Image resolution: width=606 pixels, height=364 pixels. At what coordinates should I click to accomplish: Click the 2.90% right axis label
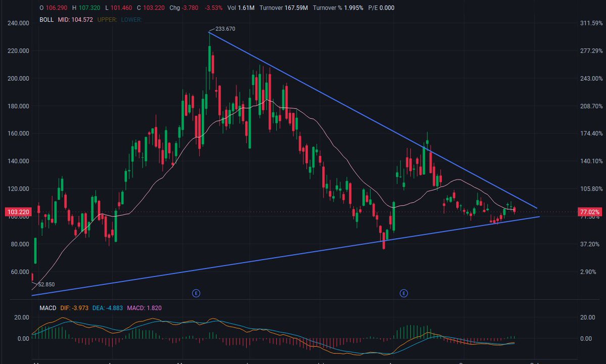coord(588,272)
